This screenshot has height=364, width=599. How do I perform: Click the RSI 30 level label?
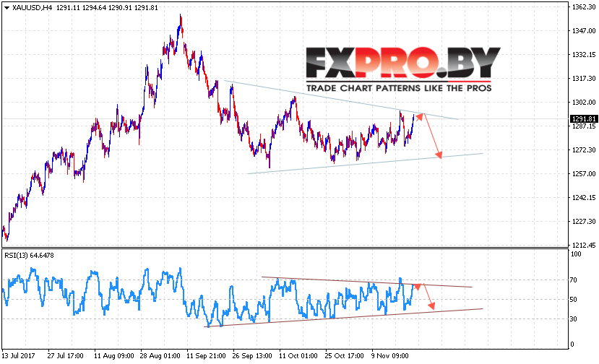(574, 319)
